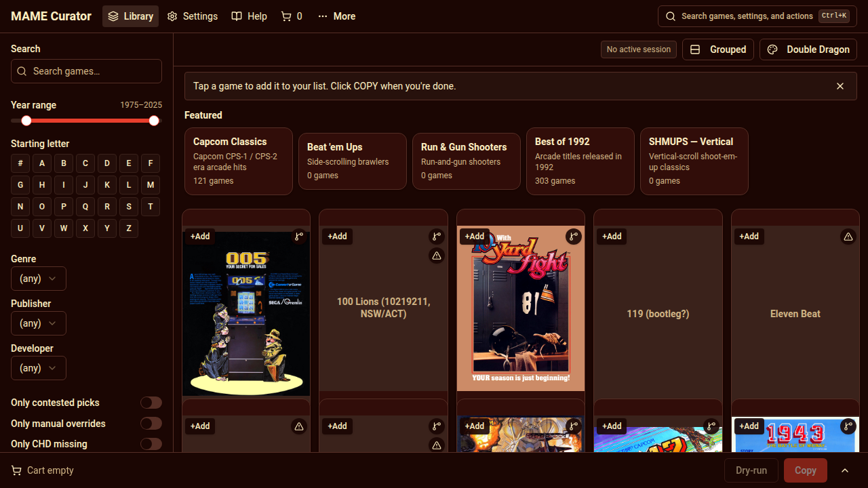Screen dimensions: 868x488
Task: Click the year range maximum handle
Action: coord(154,121)
